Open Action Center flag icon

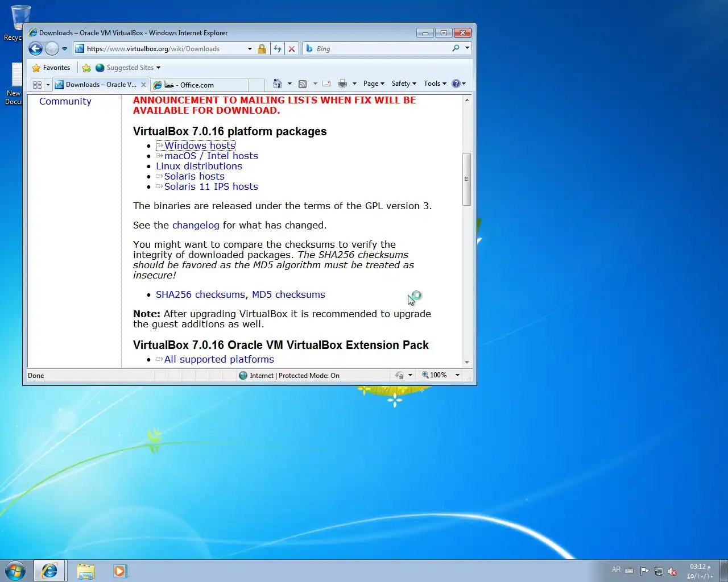point(644,571)
